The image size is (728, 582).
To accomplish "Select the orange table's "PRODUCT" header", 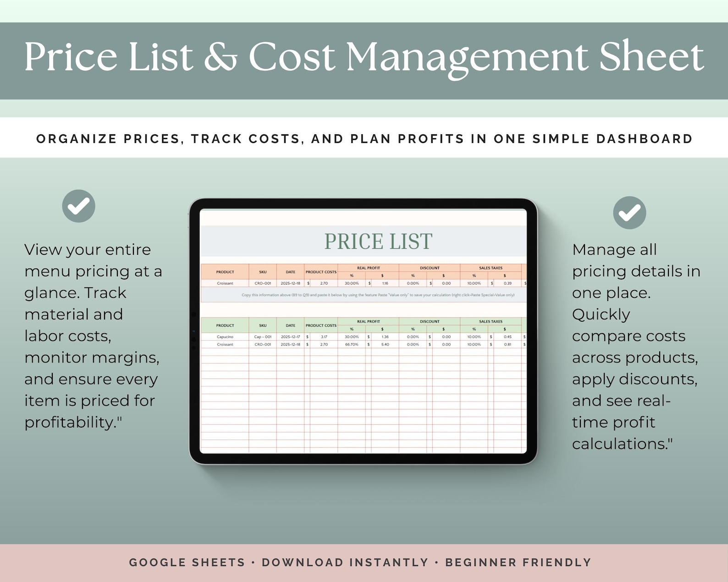I will pyautogui.click(x=225, y=272).
